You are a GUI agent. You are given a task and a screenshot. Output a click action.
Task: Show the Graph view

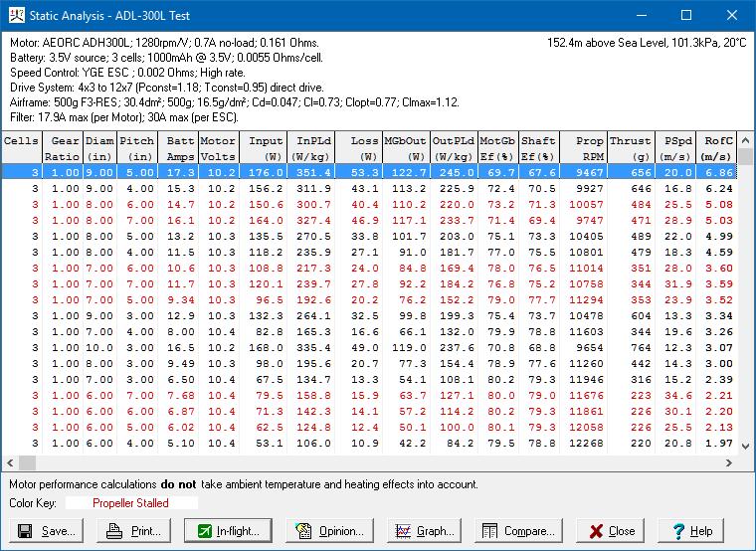pos(425,531)
